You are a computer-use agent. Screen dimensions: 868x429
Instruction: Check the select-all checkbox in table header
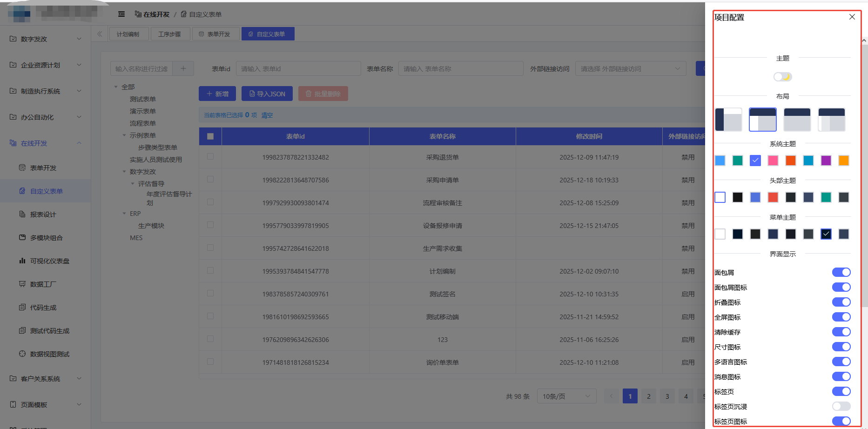click(210, 136)
